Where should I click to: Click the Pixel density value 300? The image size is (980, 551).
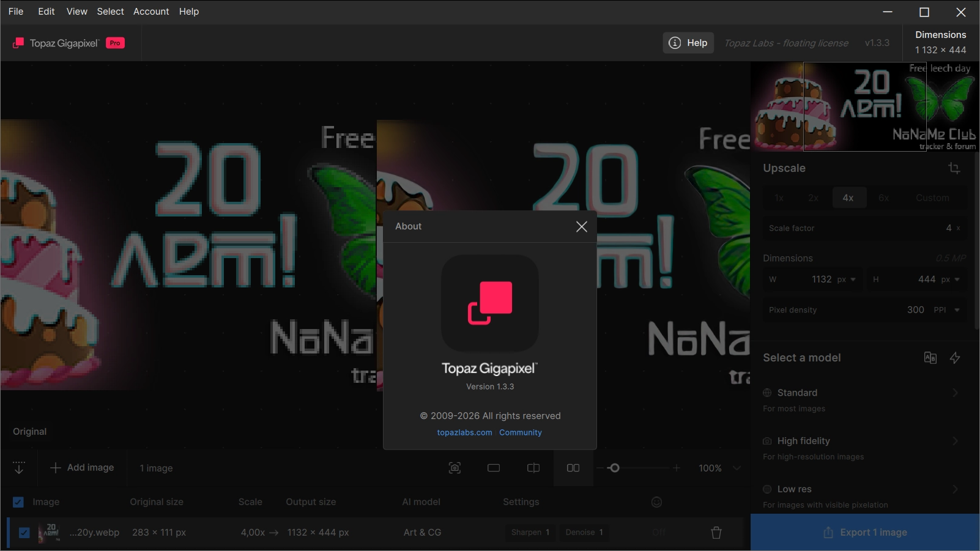pos(916,310)
